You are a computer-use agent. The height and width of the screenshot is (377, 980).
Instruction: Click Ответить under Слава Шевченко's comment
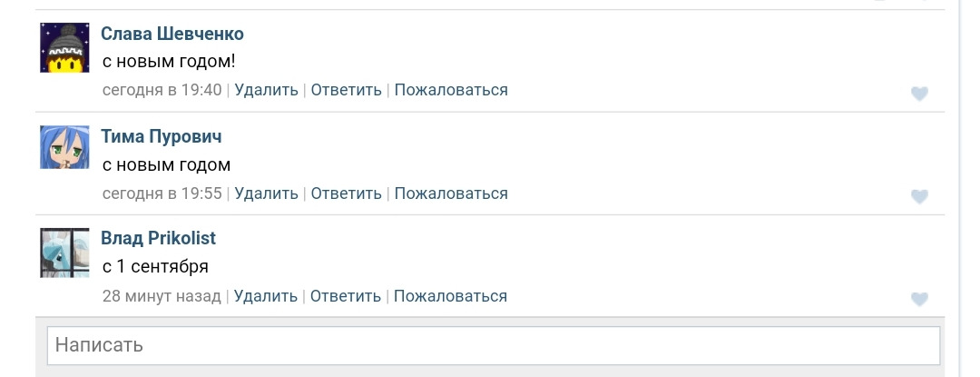(x=347, y=90)
